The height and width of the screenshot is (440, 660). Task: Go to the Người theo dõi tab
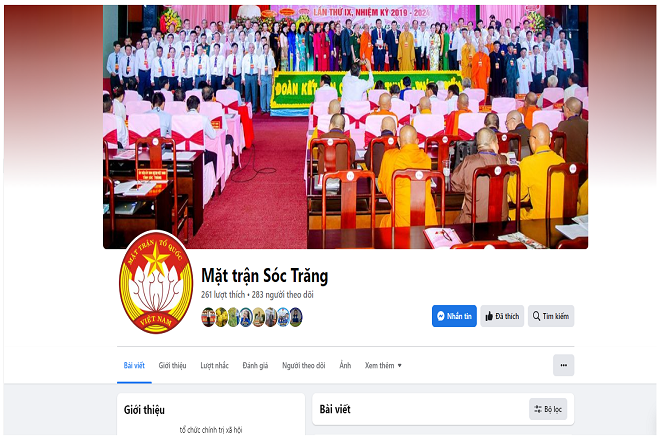click(303, 365)
